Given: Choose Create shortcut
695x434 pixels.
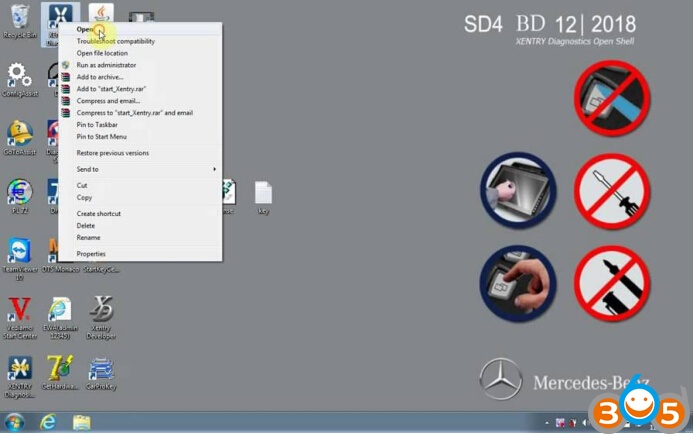Looking at the screenshot, I should [141, 214].
